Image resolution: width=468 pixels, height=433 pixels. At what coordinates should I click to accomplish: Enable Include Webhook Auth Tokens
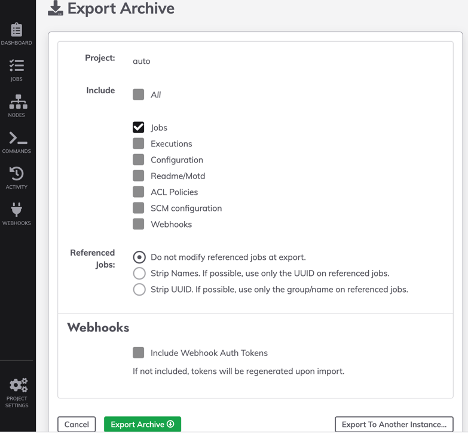pyautogui.click(x=138, y=352)
